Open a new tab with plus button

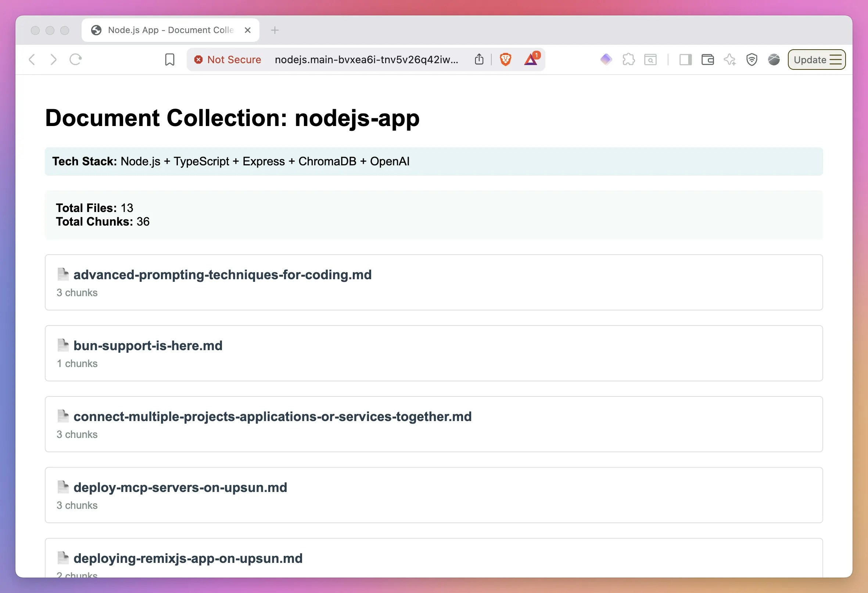click(275, 30)
